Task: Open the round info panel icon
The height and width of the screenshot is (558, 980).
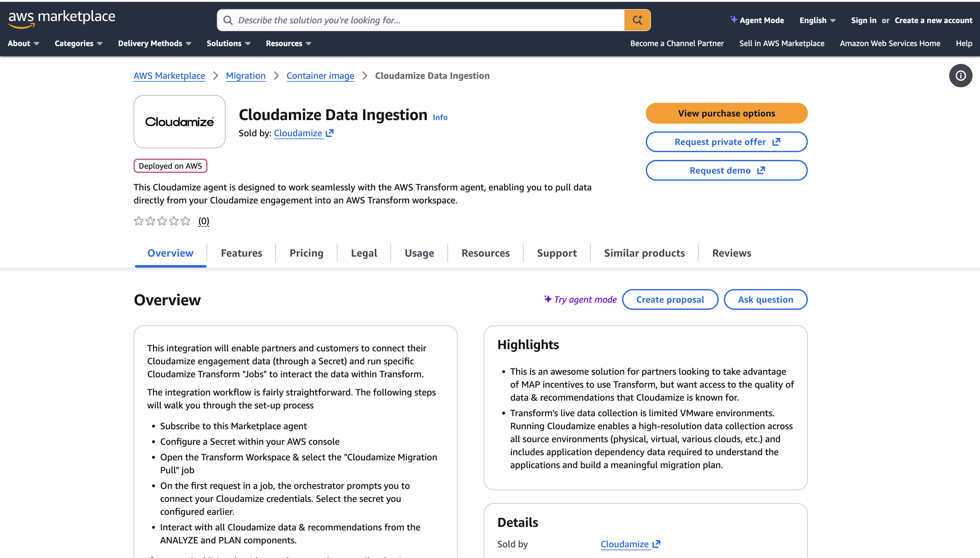Action: coord(960,76)
